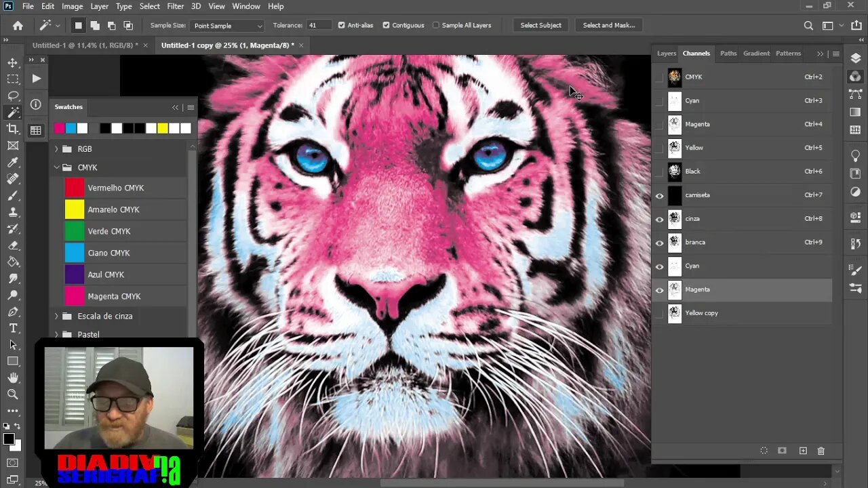Viewport: 868px width, 488px height.
Task: Select the Crop tool
Action: click(x=13, y=129)
